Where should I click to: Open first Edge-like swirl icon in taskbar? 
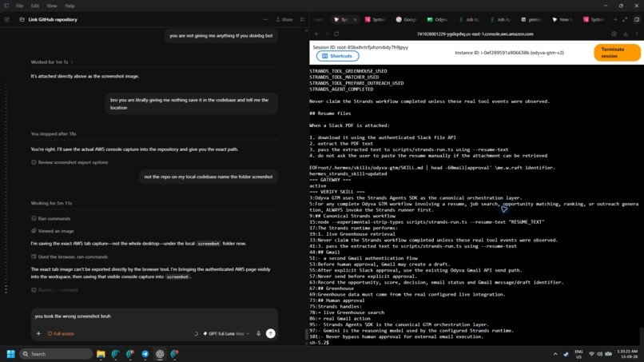click(x=115, y=354)
